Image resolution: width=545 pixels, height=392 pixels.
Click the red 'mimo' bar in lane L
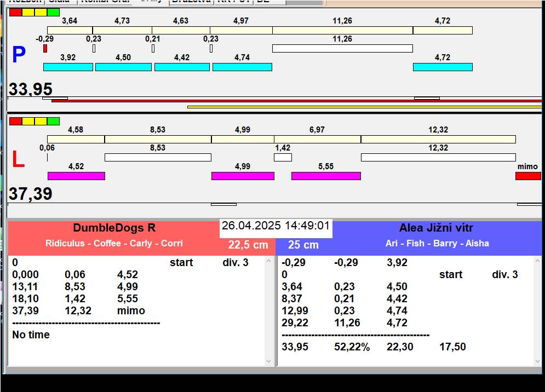pyautogui.click(x=527, y=176)
